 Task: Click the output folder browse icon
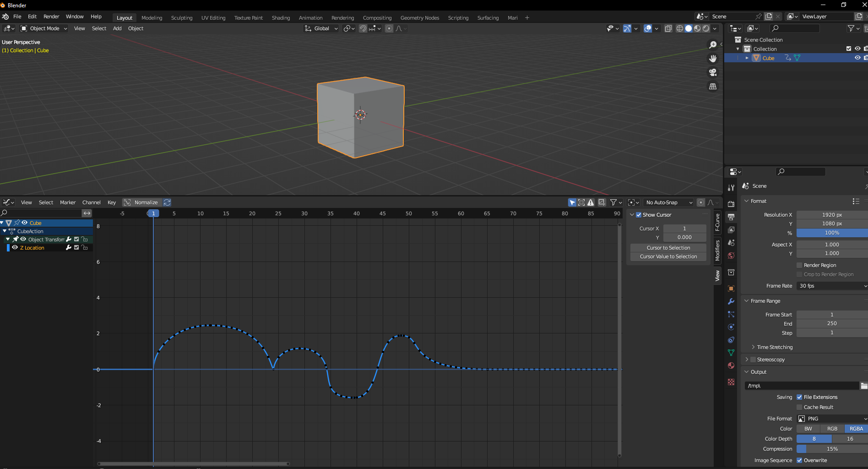pos(864,386)
